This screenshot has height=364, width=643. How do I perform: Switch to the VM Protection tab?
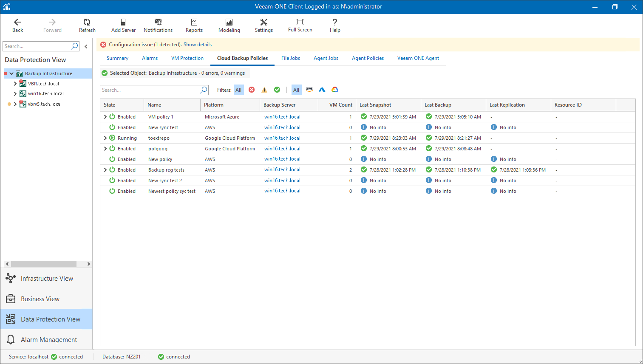187,58
